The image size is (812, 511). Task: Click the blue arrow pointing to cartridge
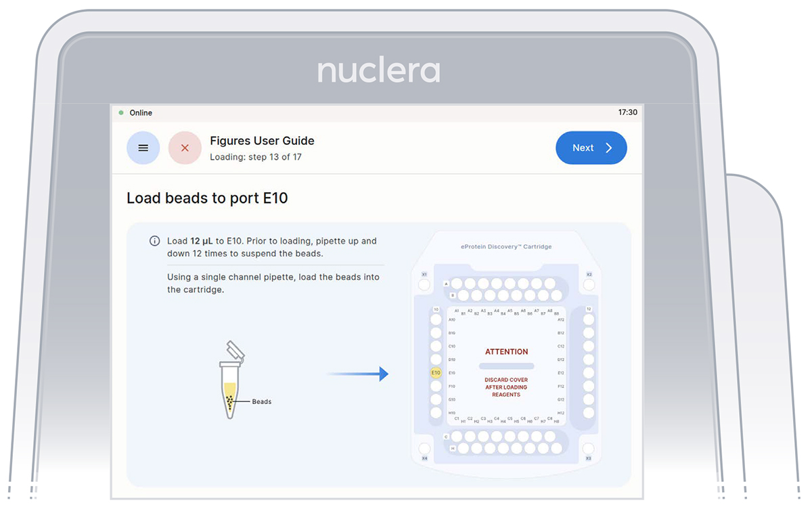pos(358,374)
